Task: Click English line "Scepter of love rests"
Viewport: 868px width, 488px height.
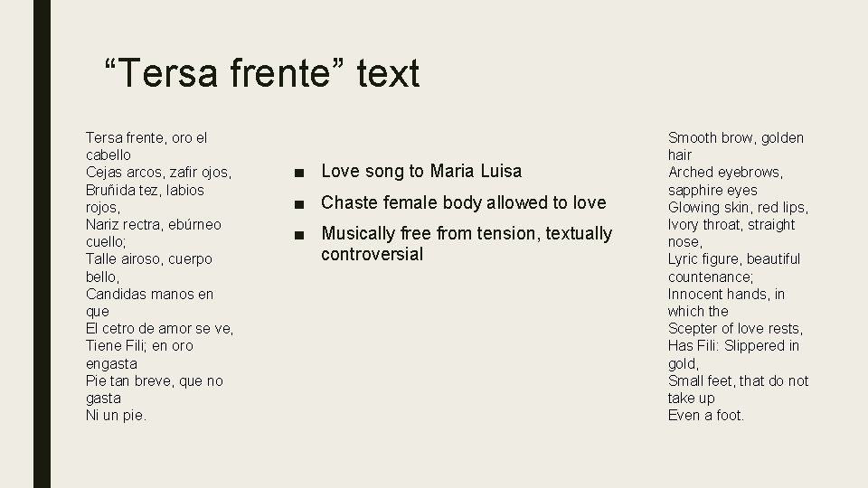Action: (735, 329)
